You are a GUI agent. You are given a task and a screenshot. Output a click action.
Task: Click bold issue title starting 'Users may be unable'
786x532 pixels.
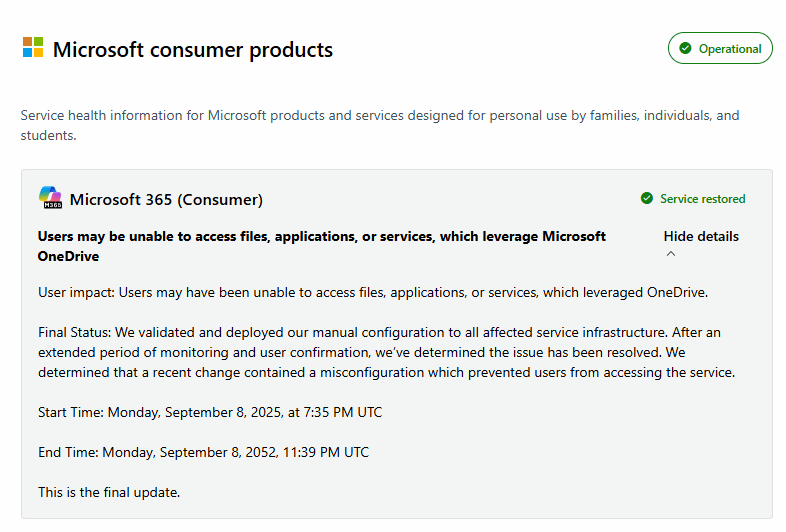[321, 237]
